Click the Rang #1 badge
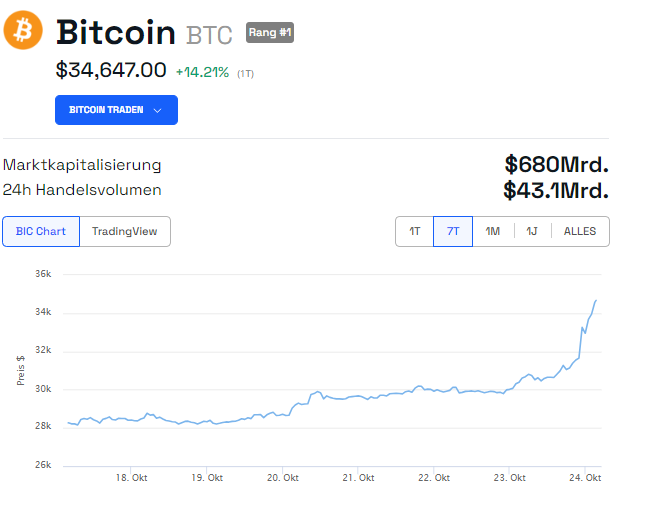 pyautogui.click(x=270, y=33)
